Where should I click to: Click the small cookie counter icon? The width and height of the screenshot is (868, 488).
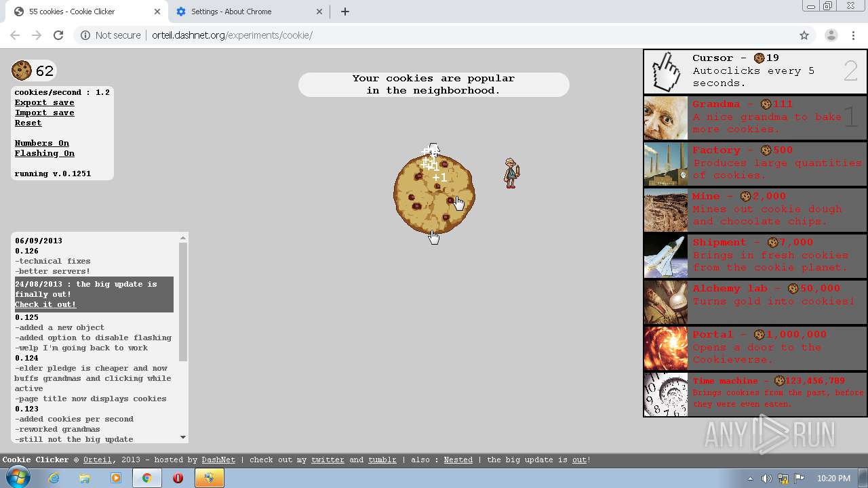coord(22,70)
